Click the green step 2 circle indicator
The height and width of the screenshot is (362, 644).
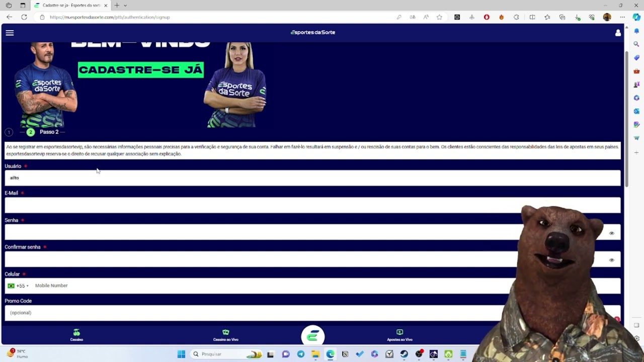(31, 132)
